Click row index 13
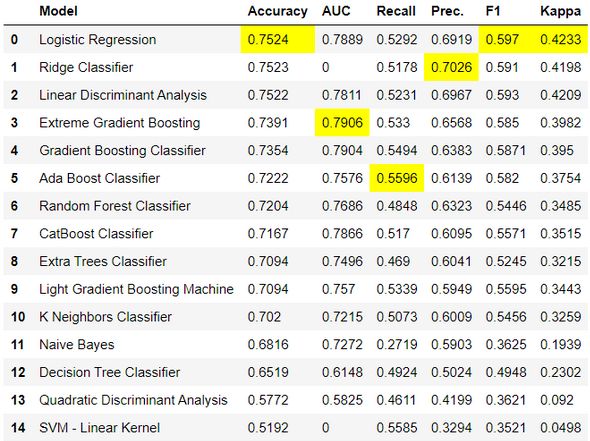Image resolution: width=590 pixels, height=441 pixels. (x=18, y=400)
